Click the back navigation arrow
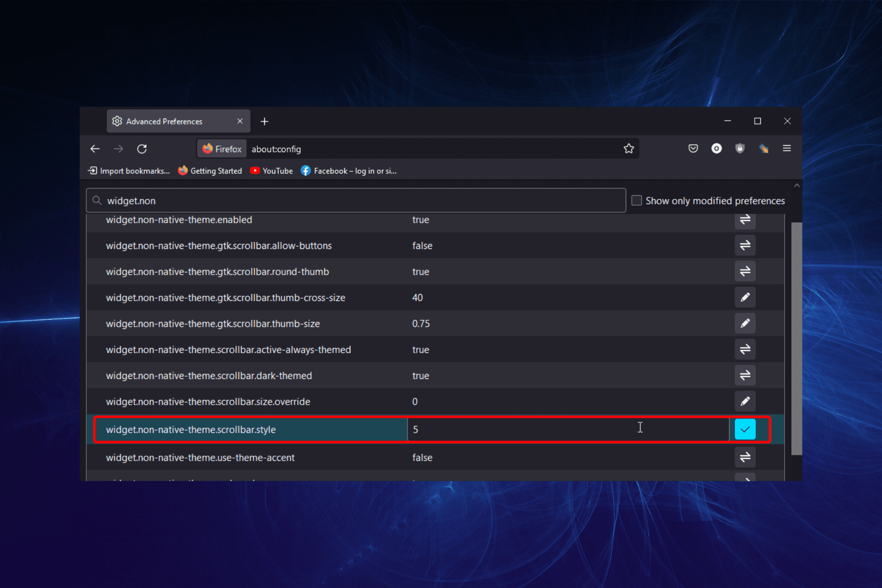Screen dimensions: 882x588 (95, 149)
